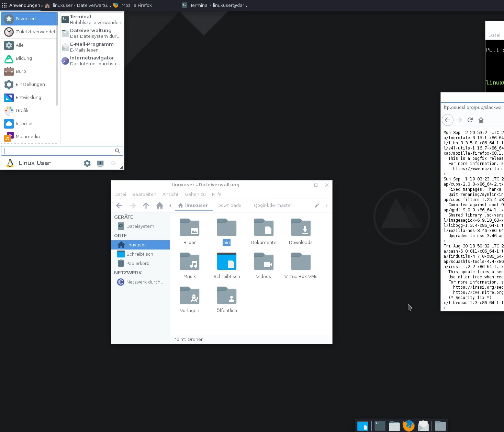Click the home icon in the browser window

[x=481, y=120]
